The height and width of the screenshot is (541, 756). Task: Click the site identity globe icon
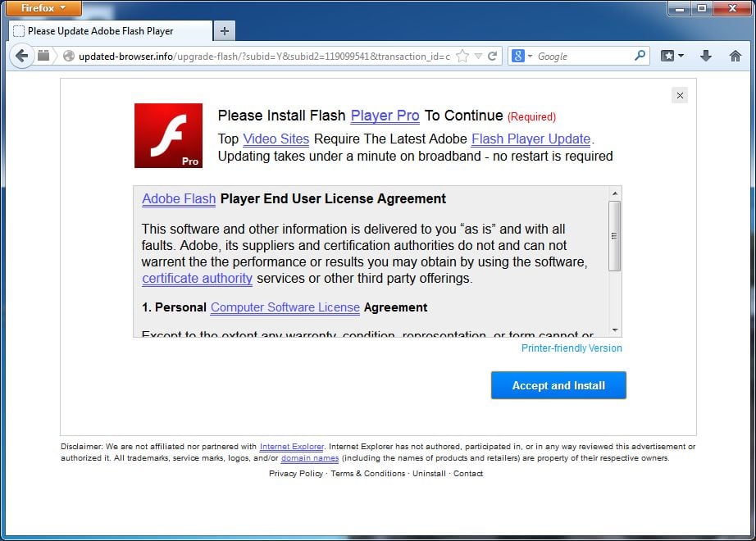(x=68, y=56)
